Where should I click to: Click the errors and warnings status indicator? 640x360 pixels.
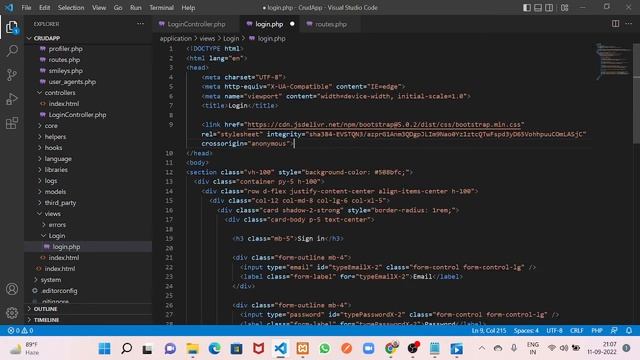click(20, 330)
